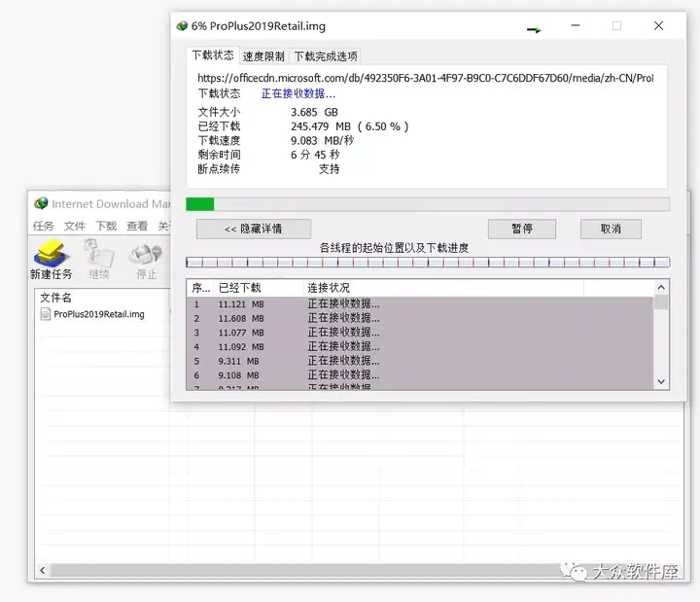Open the 查看 menu in main window
Image resolution: width=700 pixels, height=602 pixels.
coord(137,226)
